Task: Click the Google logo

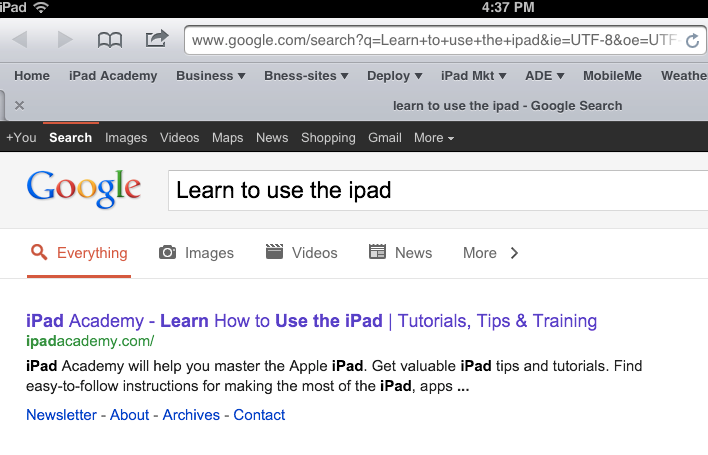Action: pos(84,189)
